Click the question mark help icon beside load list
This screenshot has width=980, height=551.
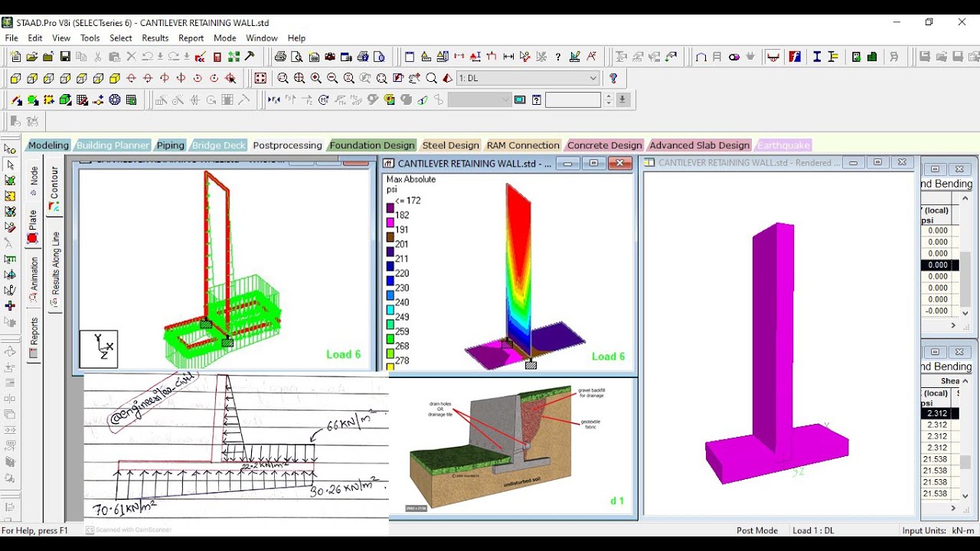[x=613, y=78]
